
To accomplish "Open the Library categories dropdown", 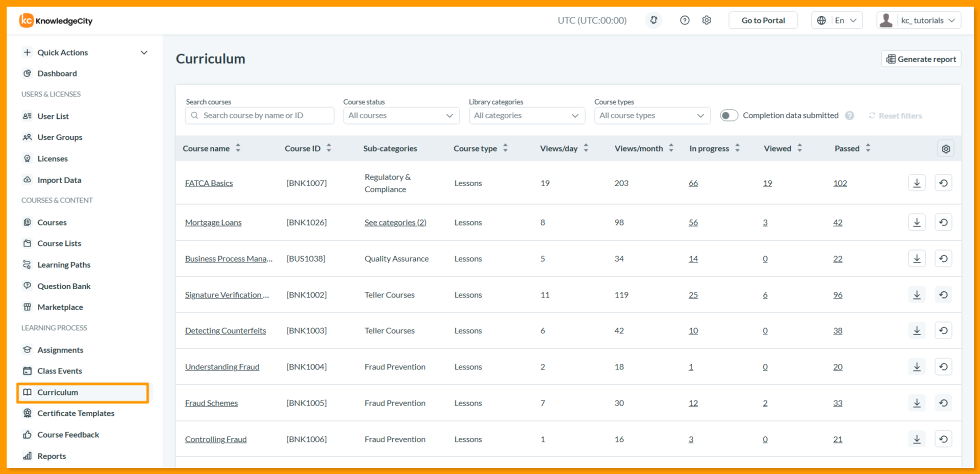I will (x=526, y=115).
